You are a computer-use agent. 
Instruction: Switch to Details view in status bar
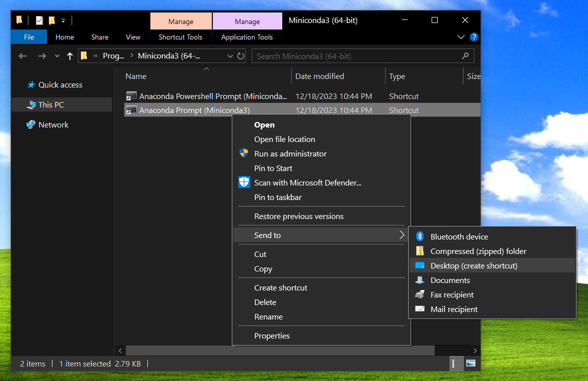click(456, 363)
